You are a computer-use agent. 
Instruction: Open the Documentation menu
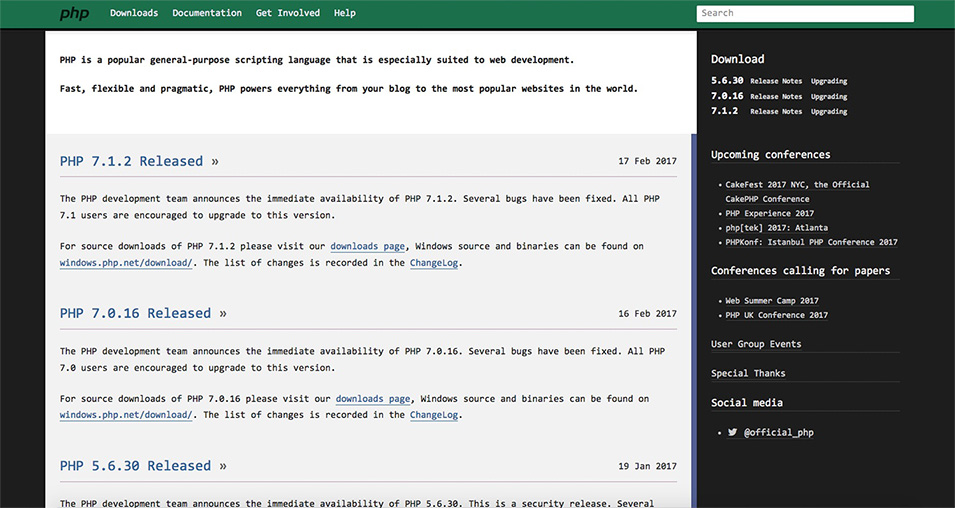click(x=207, y=13)
